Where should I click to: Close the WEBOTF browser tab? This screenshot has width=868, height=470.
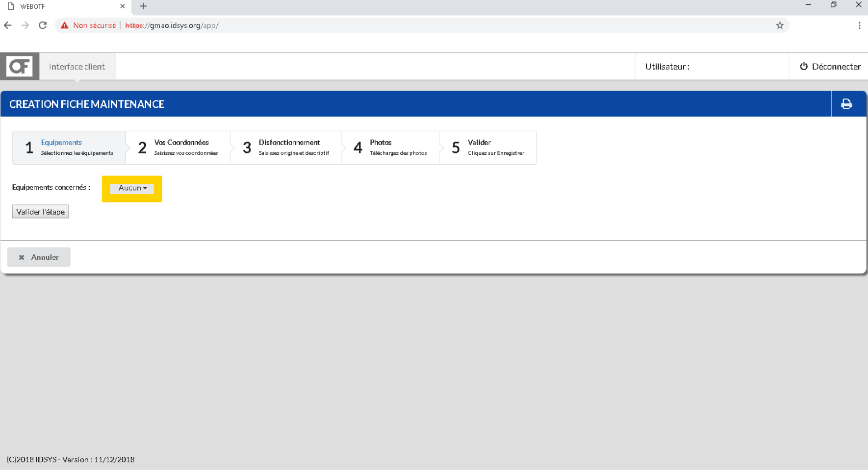click(x=123, y=6)
